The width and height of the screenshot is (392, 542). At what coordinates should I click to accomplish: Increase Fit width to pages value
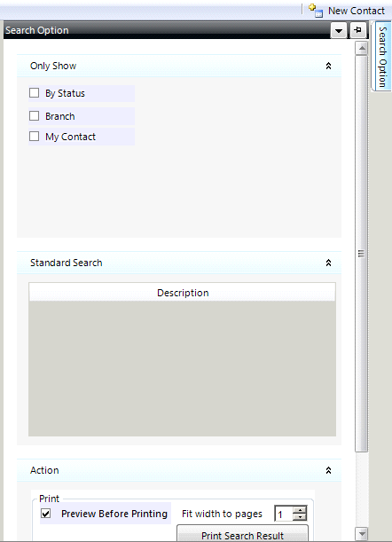(300, 510)
